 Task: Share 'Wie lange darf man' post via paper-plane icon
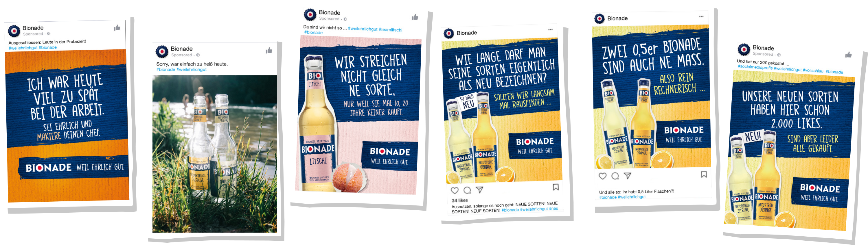pos(479,190)
